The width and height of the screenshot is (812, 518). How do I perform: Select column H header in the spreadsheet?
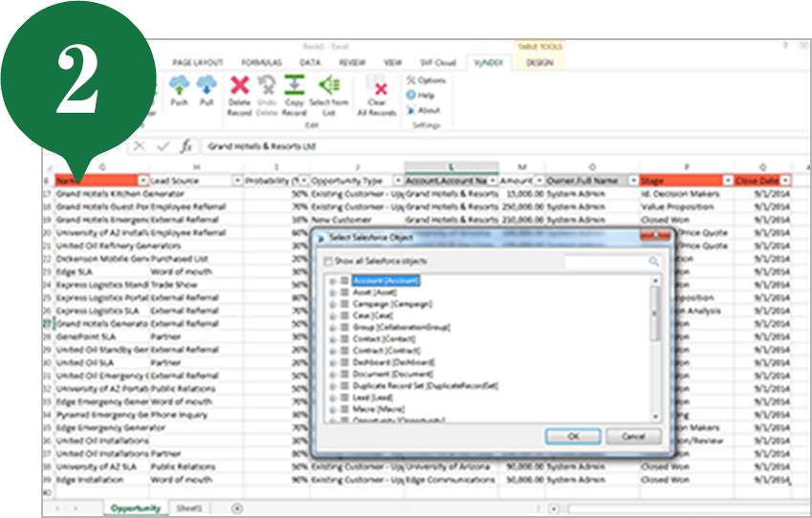[196, 167]
